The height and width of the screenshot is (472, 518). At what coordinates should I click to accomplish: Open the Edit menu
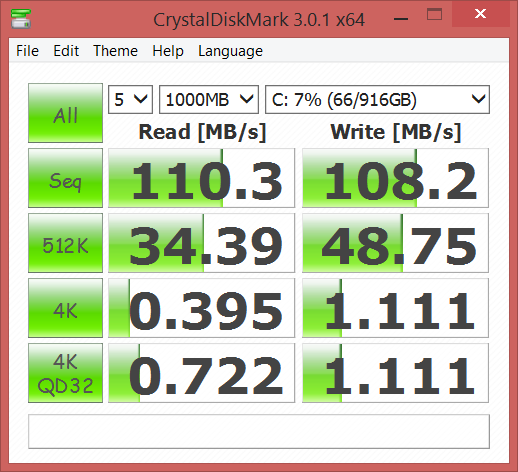click(x=66, y=51)
